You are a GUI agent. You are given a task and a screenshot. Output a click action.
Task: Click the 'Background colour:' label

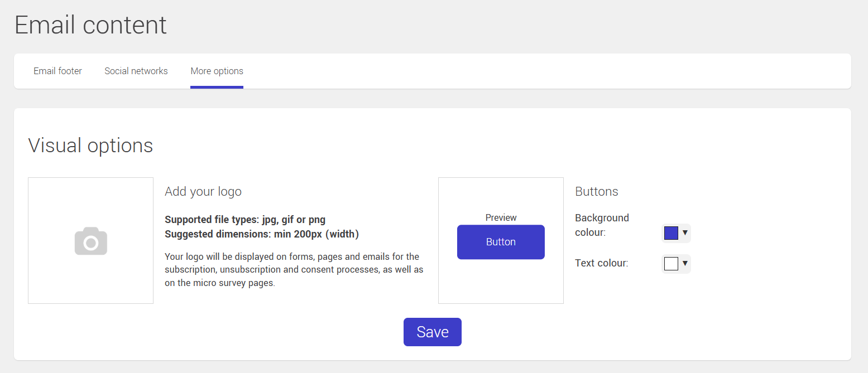pyautogui.click(x=602, y=225)
